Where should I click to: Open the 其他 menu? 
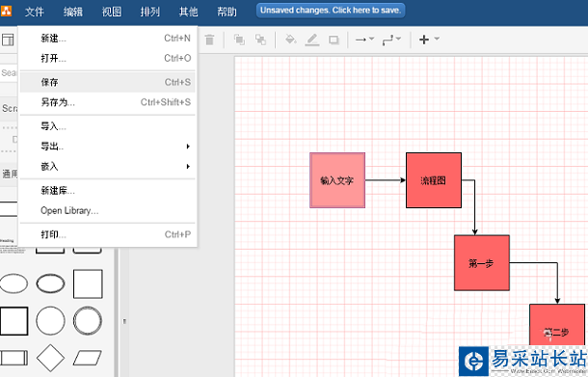click(x=188, y=12)
